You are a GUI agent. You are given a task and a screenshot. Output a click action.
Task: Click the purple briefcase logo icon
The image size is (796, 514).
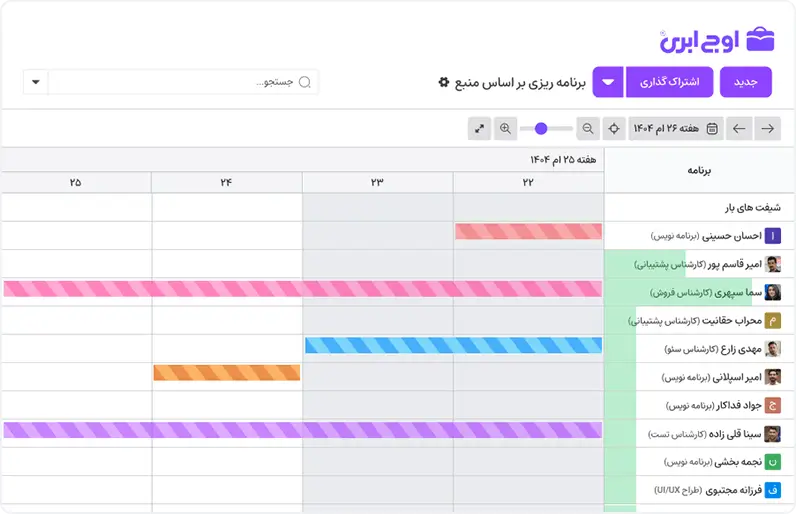tap(760, 40)
